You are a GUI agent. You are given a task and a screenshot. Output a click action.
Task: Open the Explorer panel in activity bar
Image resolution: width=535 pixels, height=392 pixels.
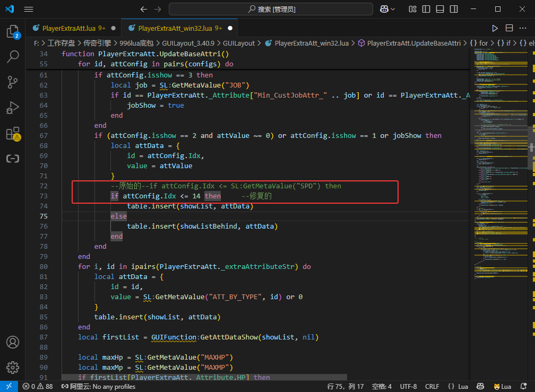point(13,31)
